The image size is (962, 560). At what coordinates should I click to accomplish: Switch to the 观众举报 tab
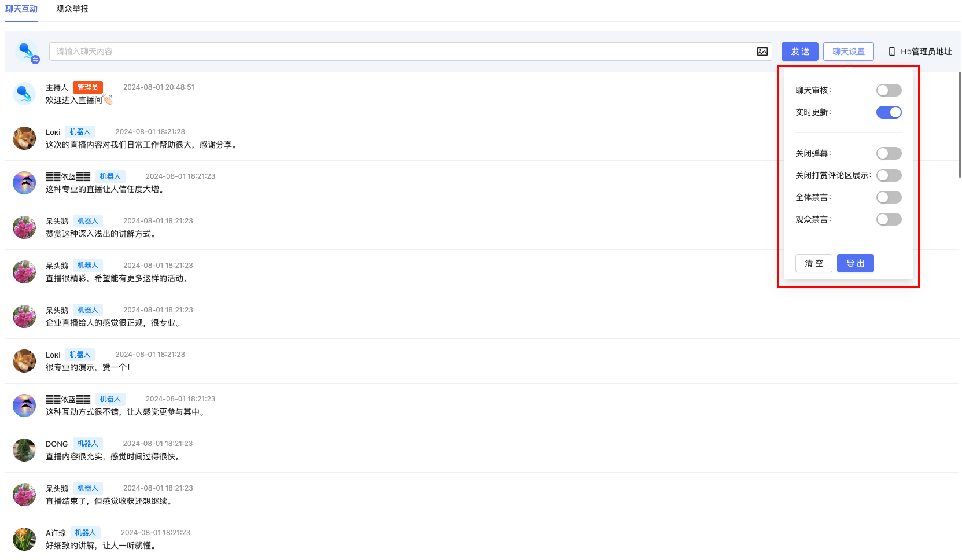coord(72,9)
